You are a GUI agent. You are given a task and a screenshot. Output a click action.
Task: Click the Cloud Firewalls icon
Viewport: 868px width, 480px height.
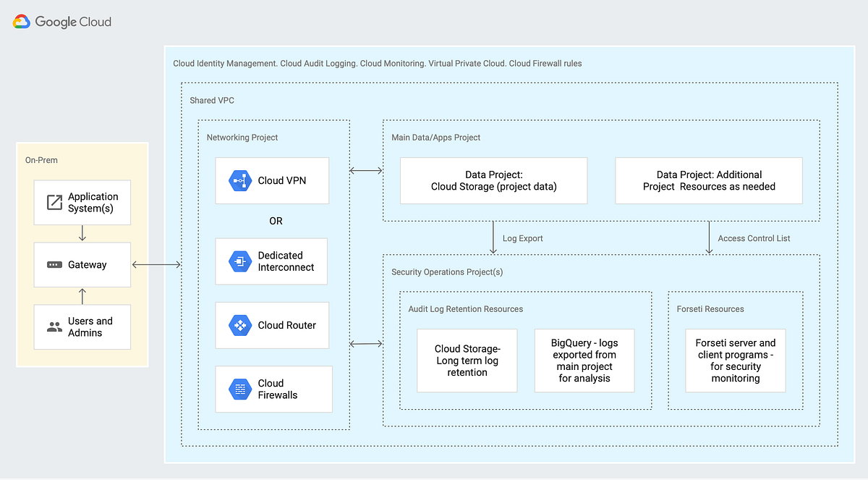point(239,389)
